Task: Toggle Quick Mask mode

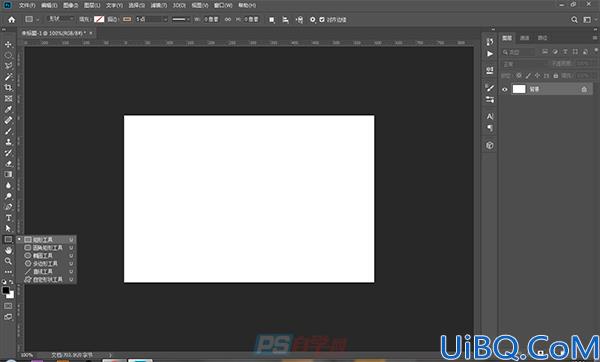Action: [8, 306]
